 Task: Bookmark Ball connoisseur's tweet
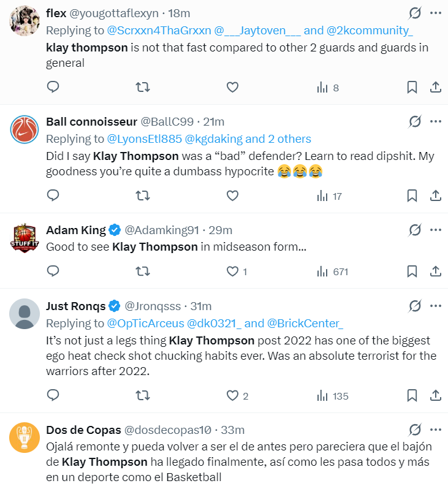(x=412, y=196)
